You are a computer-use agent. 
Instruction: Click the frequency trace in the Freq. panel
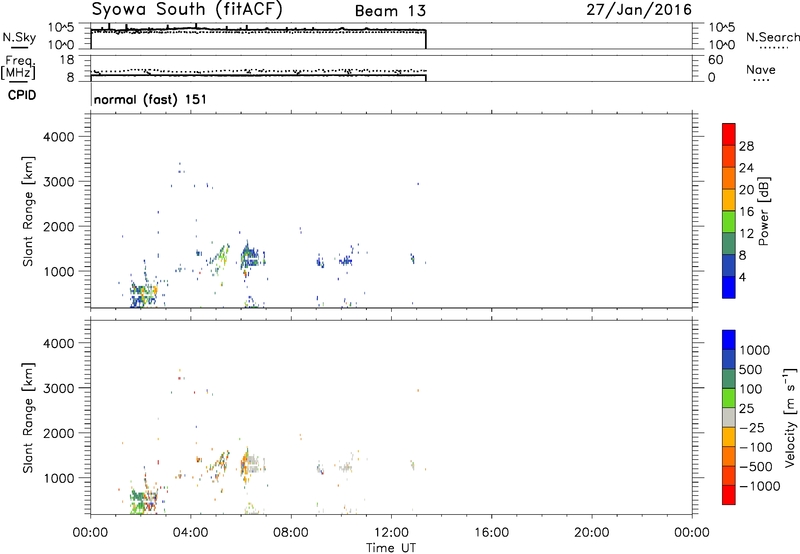pyautogui.click(x=258, y=75)
